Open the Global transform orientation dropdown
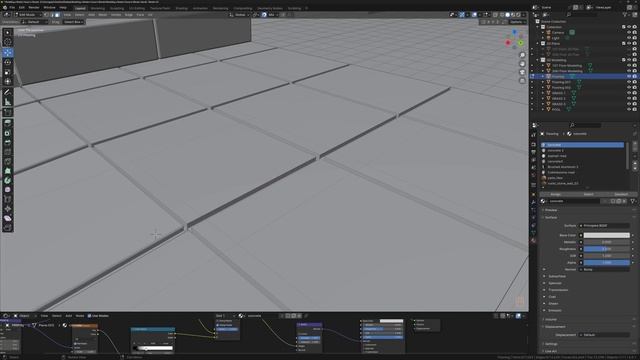Viewport: 640px width, 360px height. pyautogui.click(x=240, y=15)
